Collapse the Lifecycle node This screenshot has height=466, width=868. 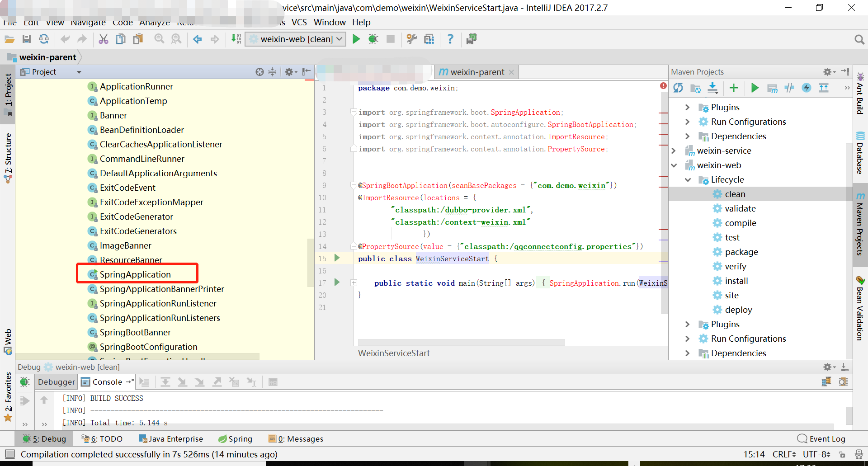(688, 179)
